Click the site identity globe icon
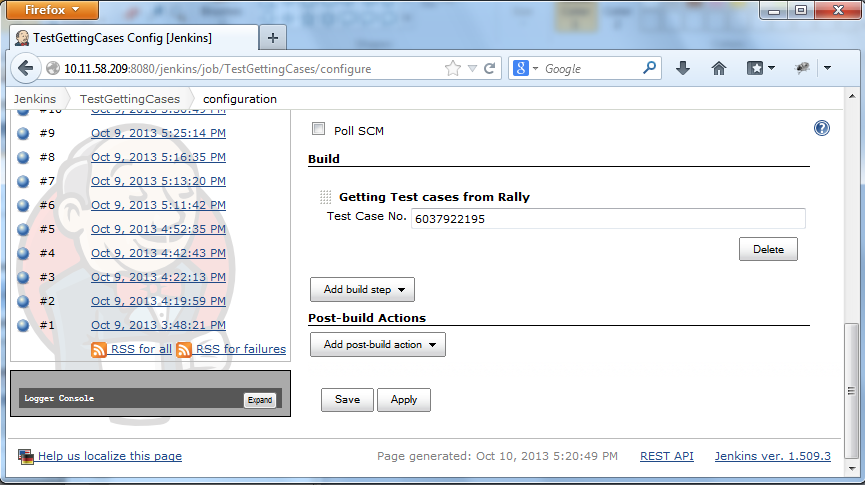865x485 pixels. 53,68
